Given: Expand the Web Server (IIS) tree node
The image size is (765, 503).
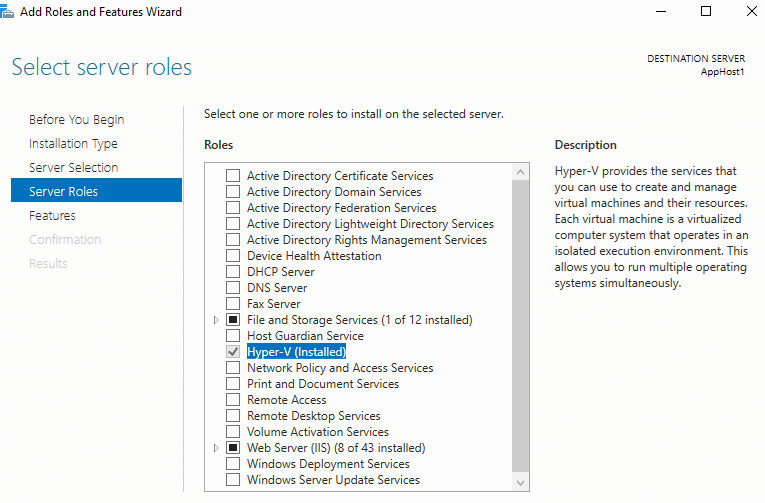Looking at the screenshot, I should [216, 448].
